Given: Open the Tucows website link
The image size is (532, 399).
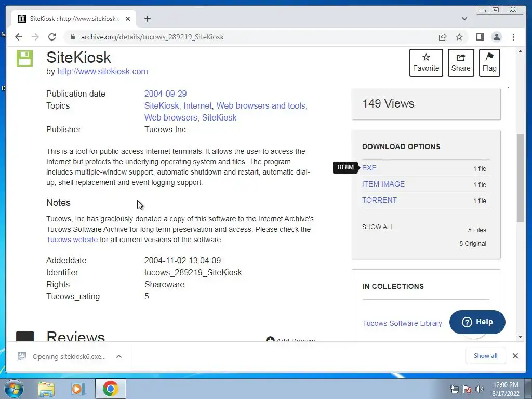Looking at the screenshot, I should [72, 240].
